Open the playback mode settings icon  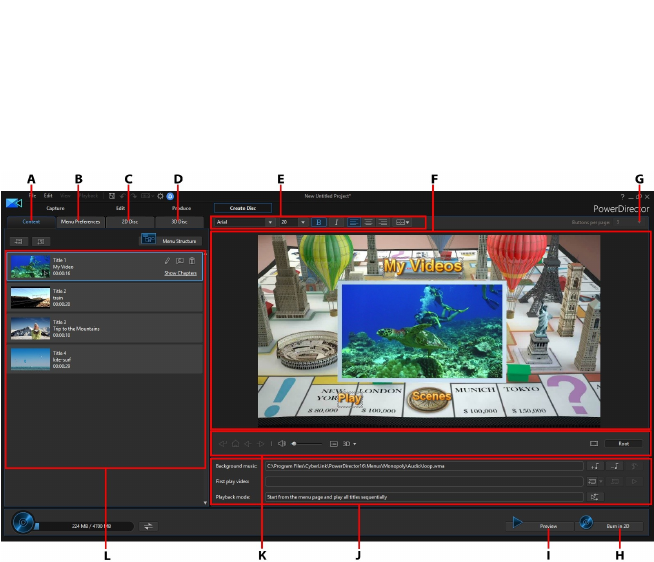(x=595, y=497)
